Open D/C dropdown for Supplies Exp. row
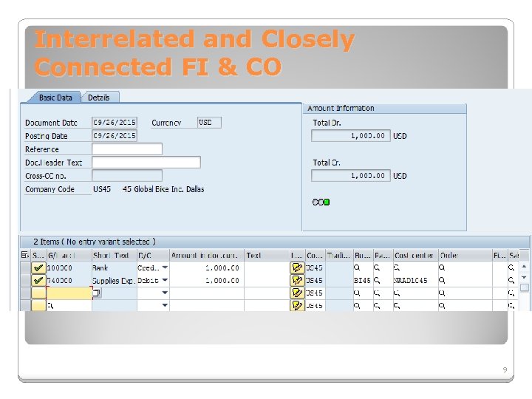532x399 pixels. (x=165, y=280)
